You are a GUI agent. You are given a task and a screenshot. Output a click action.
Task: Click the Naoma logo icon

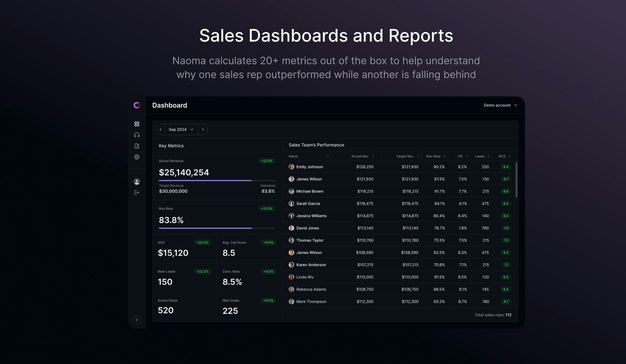[137, 105]
